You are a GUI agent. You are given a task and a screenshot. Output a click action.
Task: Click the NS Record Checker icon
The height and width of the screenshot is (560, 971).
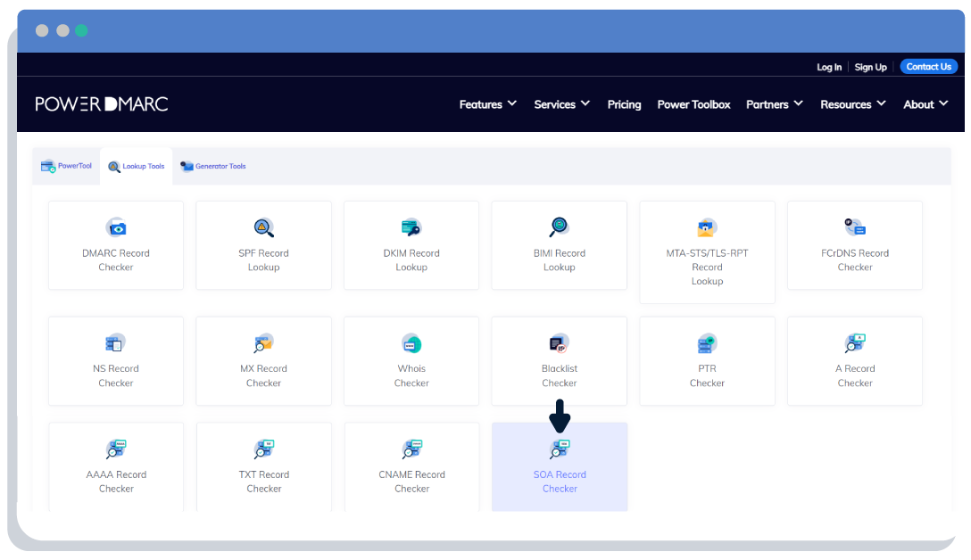115,342
